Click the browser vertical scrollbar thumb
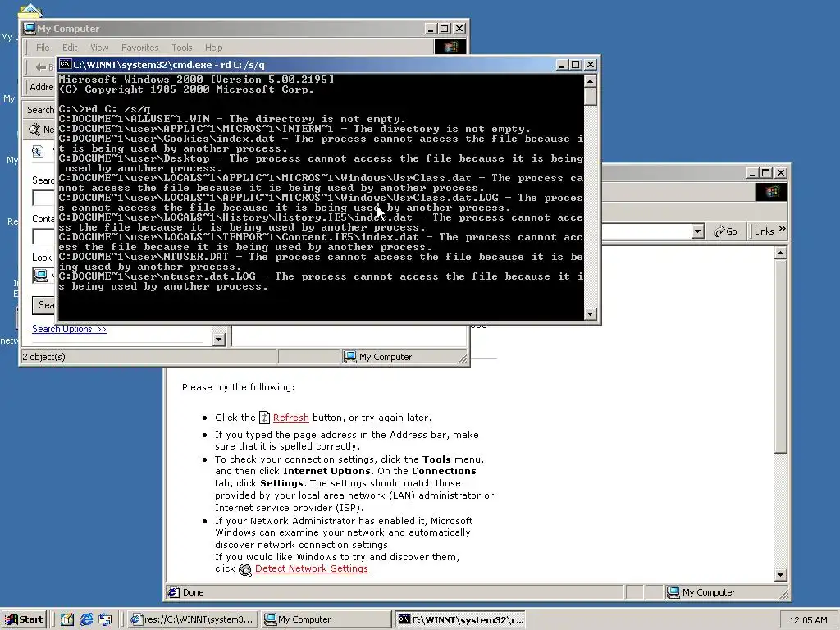840x630 pixels. pyautogui.click(x=781, y=356)
